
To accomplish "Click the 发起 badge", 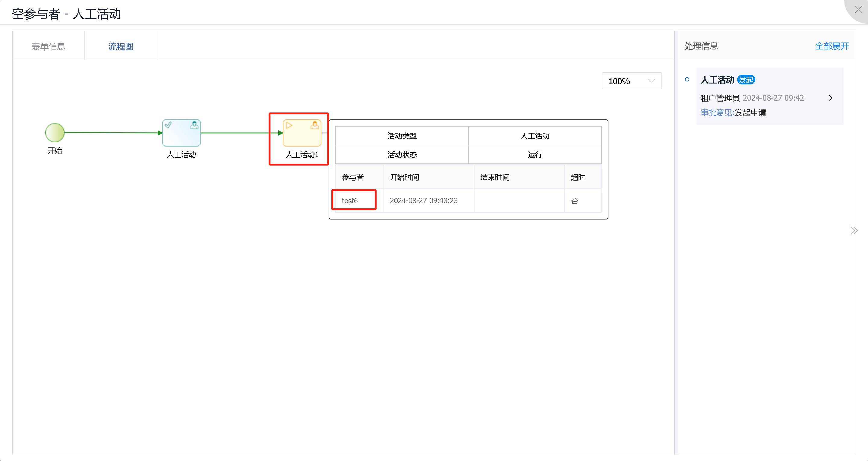I will [746, 80].
